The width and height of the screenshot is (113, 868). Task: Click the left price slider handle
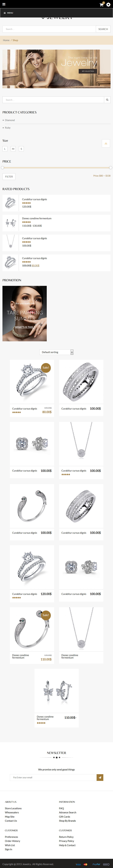tap(3, 167)
